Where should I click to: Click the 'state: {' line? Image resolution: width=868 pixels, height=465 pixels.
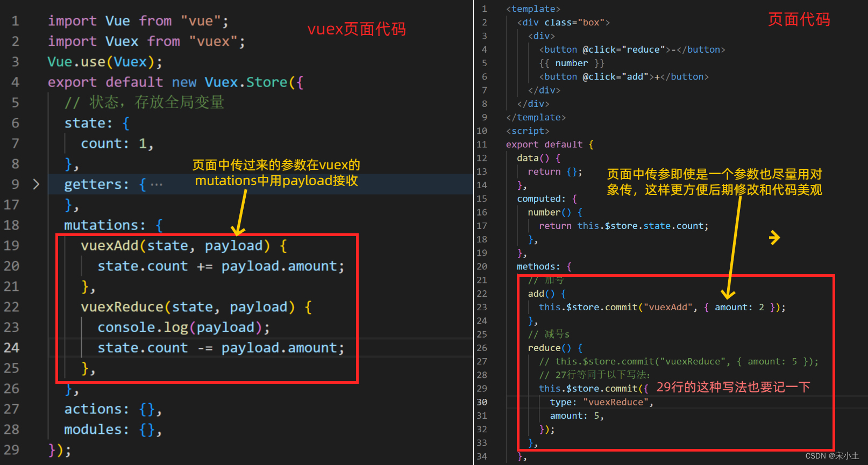pyautogui.click(x=97, y=123)
